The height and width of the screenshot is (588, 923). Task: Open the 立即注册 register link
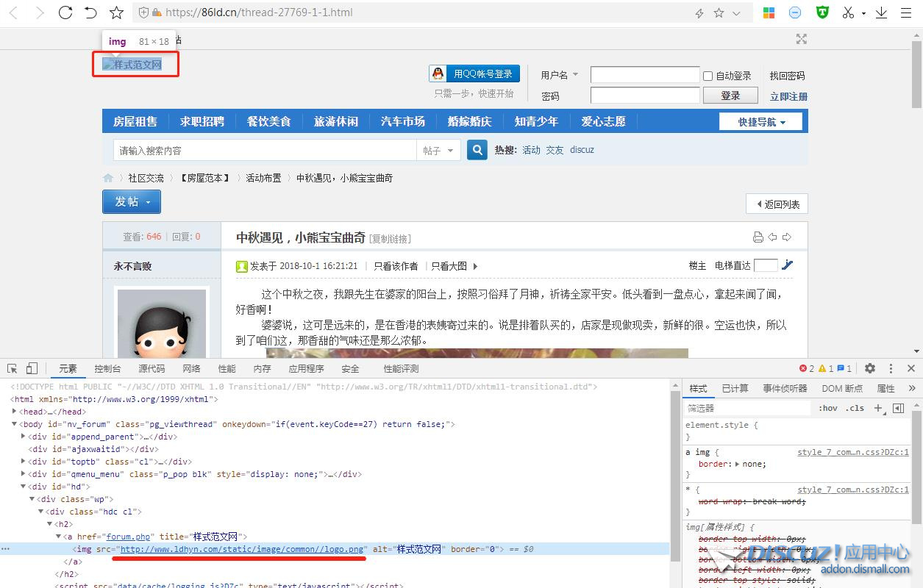[788, 96]
